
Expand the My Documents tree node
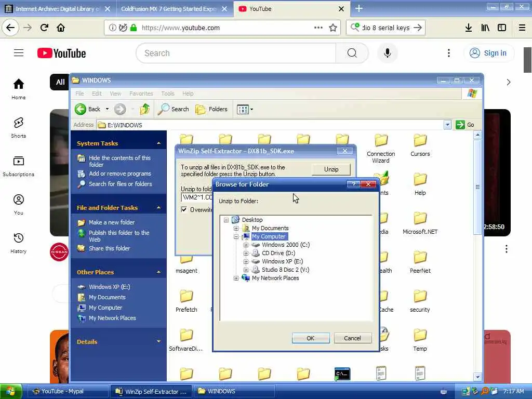point(236,229)
